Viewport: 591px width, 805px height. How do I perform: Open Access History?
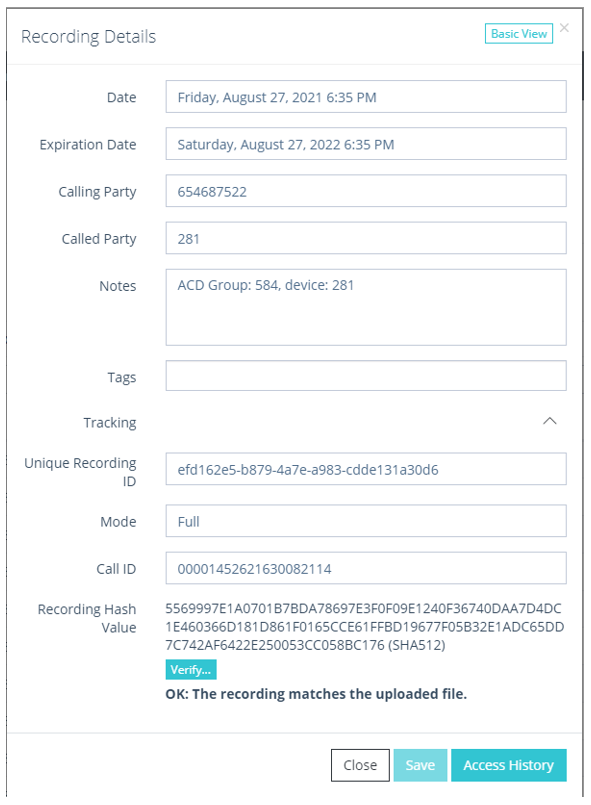coord(508,765)
